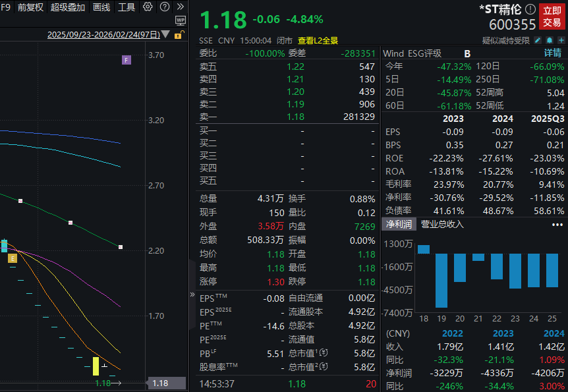Click the pencil note icon
This screenshot has height=392, width=568.
tap(538, 40)
